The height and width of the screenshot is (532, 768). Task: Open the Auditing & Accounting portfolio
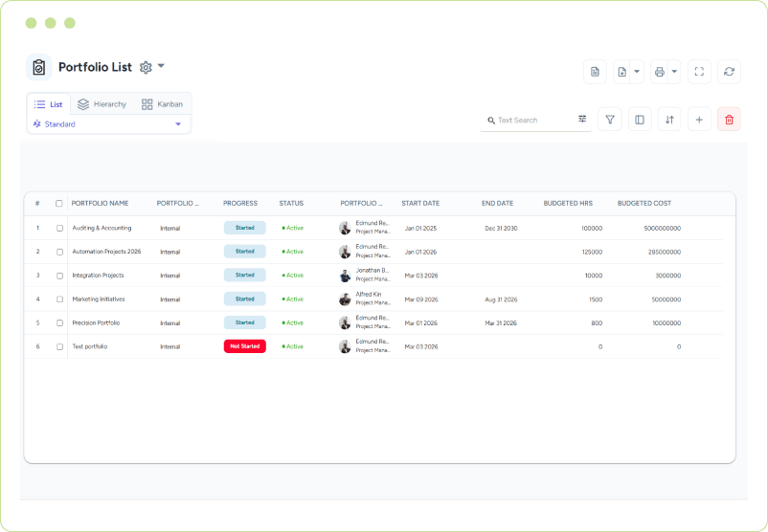tap(102, 228)
